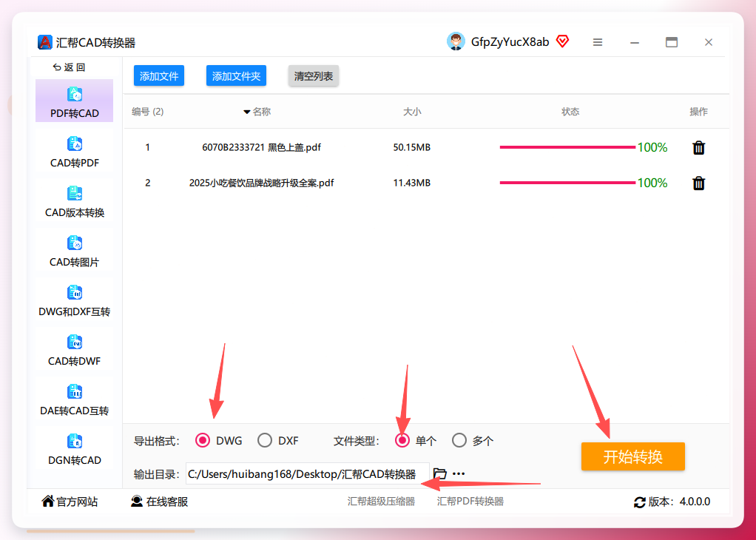
Task: Select file name 6070B2333721 黑色上盖.pdf
Action: point(261,147)
